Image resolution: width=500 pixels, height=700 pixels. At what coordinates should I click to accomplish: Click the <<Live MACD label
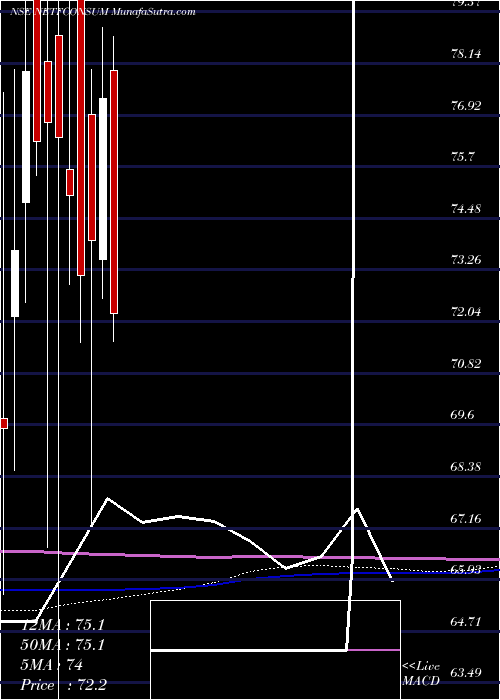[421, 674]
